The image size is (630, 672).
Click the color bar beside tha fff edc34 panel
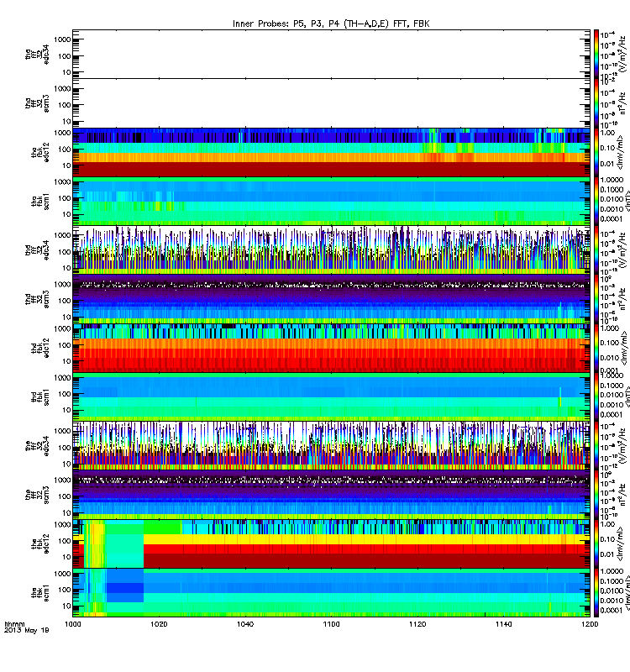point(596,54)
